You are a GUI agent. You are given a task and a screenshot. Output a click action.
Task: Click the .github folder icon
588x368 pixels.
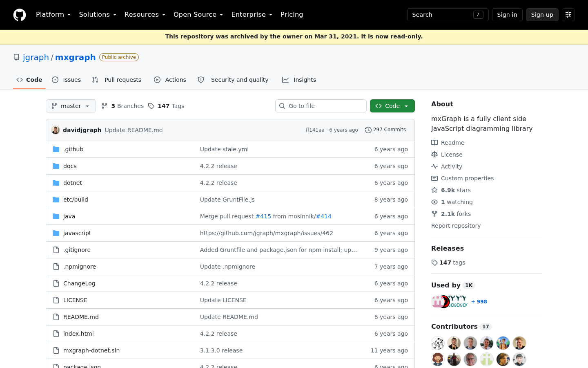[56, 149]
